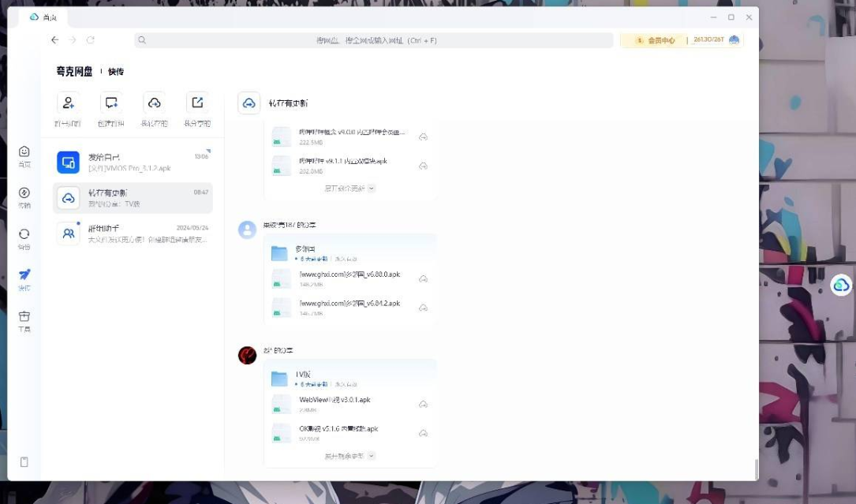The width and height of the screenshot is (856, 504).
Task: Save the v6.80.0.apk file to cloud
Action: (x=423, y=279)
